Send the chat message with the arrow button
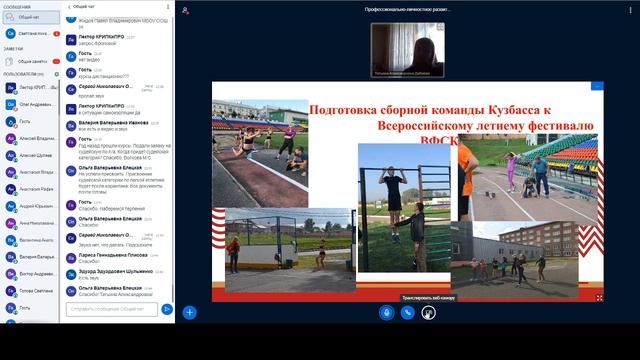The height and width of the screenshot is (360, 640). (x=167, y=309)
